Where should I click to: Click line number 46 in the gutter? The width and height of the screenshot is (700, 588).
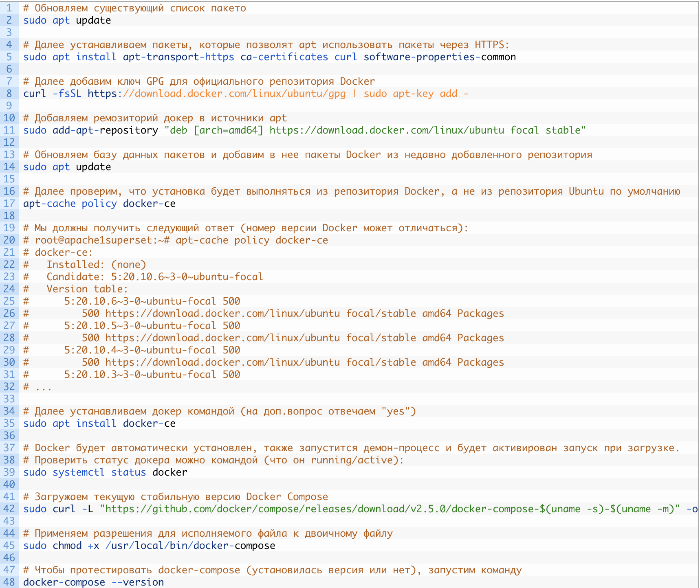[x=9, y=558]
